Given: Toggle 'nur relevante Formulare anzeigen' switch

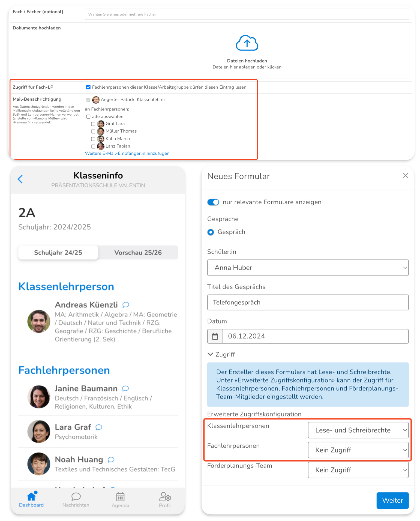Looking at the screenshot, I should pos(213,202).
